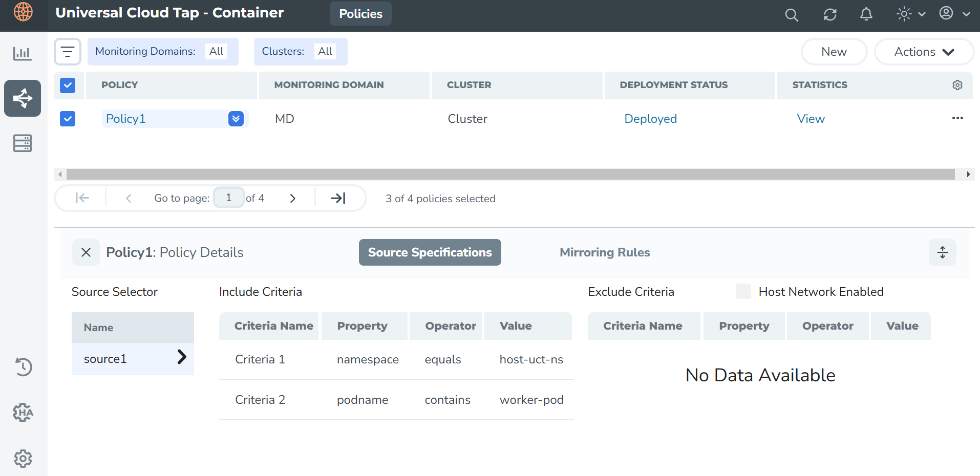
Task: Open the Actions dropdown
Action: click(923, 52)
